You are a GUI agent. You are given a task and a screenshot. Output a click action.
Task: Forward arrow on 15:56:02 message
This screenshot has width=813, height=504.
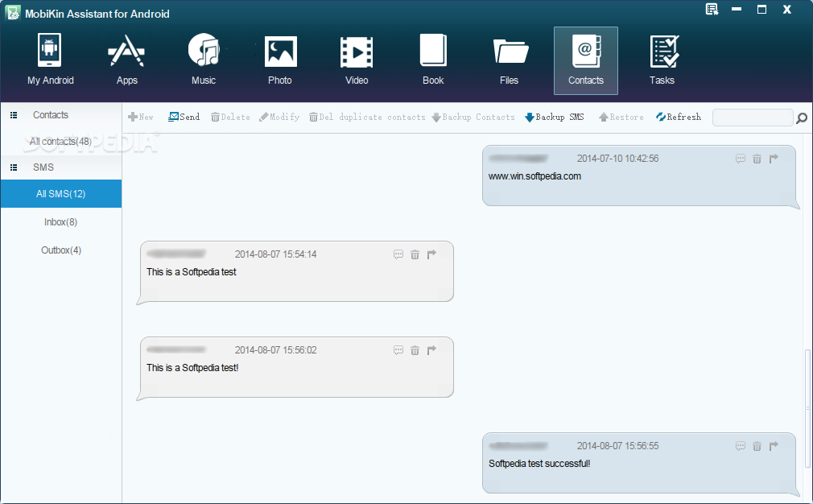pos(431,350)
